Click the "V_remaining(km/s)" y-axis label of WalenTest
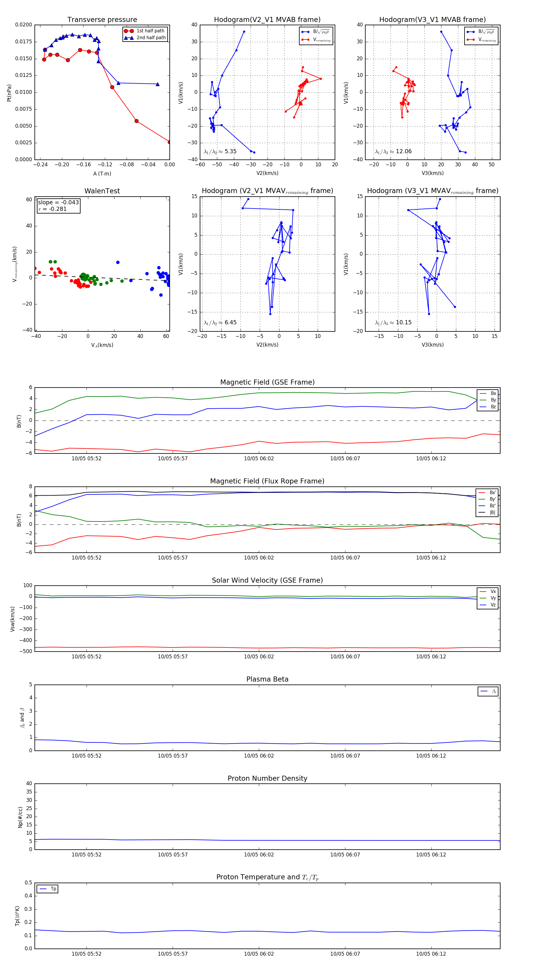The height and width of the screenshot is (980, 535). click(15, 264)
